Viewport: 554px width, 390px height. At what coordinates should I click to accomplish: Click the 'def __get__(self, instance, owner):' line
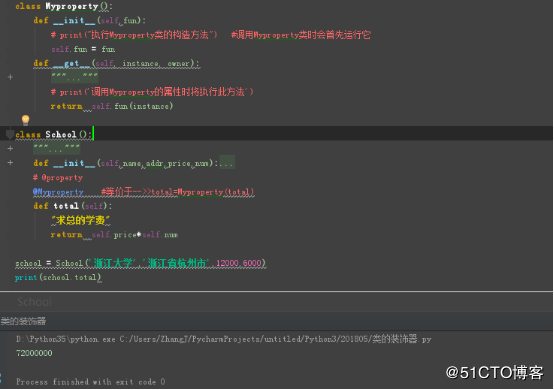coord(117,64)
